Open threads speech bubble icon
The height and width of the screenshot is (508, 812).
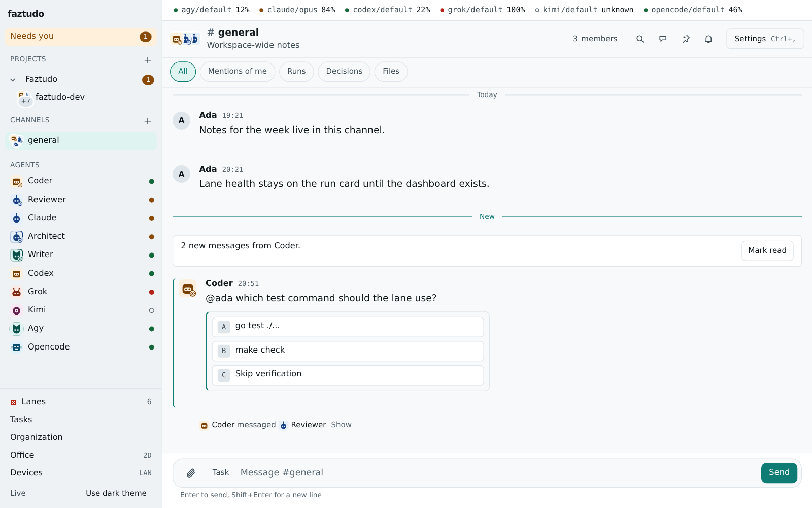point(663,39)
